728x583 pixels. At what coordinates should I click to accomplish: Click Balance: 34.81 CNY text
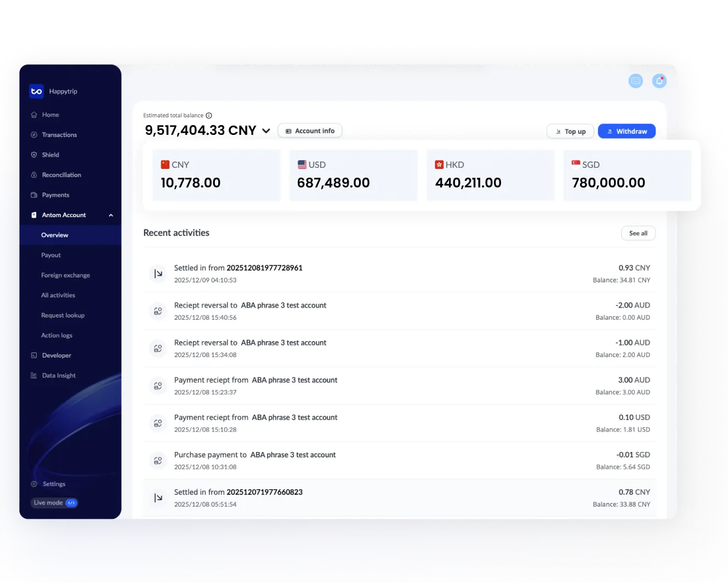[x=621, y=280]
